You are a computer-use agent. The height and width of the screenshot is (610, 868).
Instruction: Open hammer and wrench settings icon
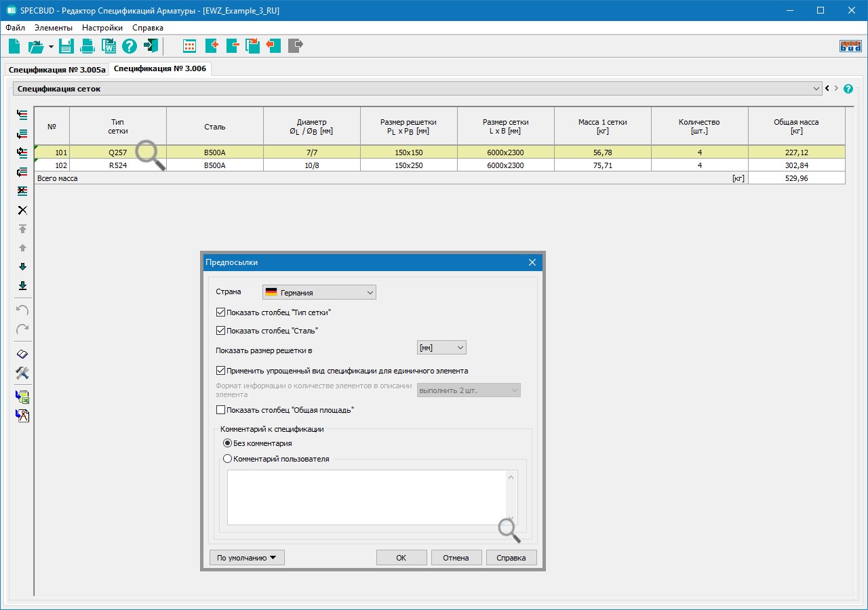(22, 373)
